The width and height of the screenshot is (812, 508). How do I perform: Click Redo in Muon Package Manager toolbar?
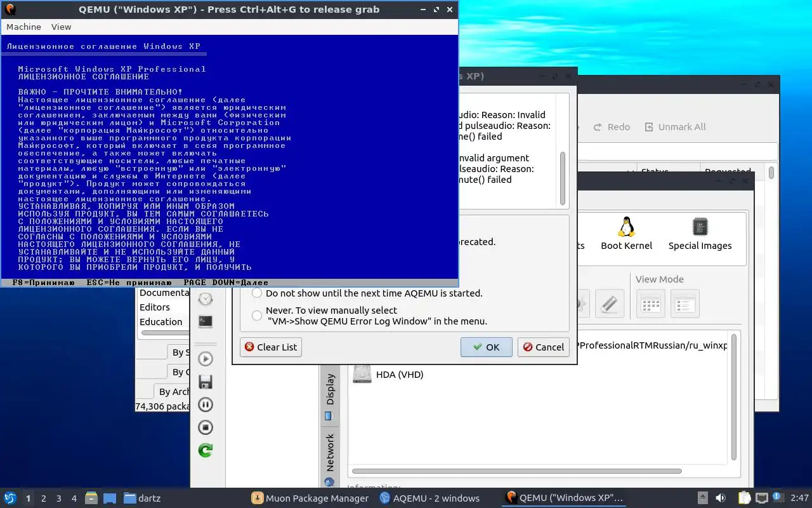(612, 127)
